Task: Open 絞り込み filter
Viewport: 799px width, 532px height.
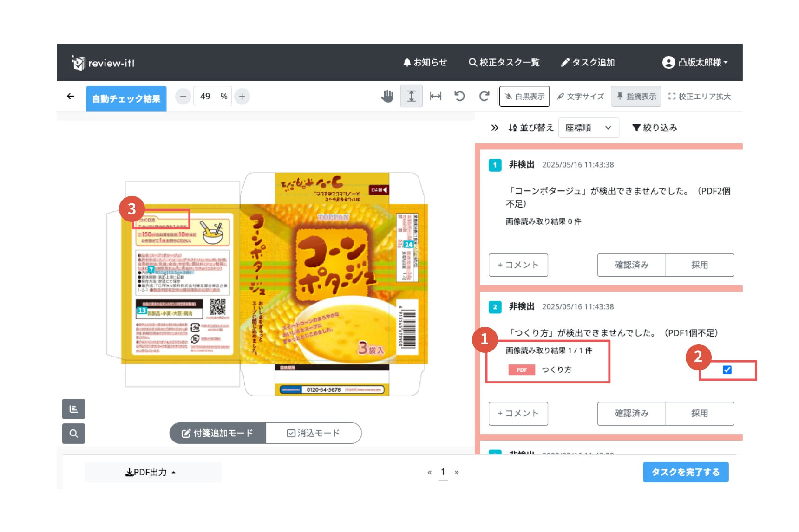Action: (655, 128)
